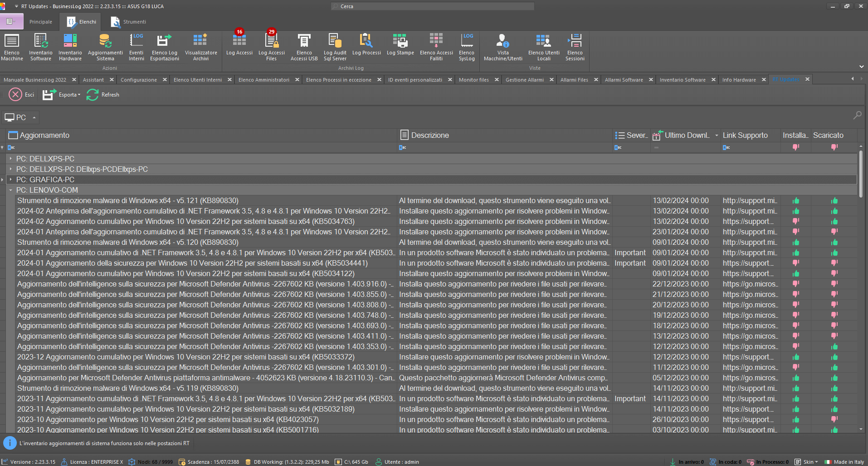Click support link for v5.121 malware tool

pyautogui.click(x=750, y=200)
